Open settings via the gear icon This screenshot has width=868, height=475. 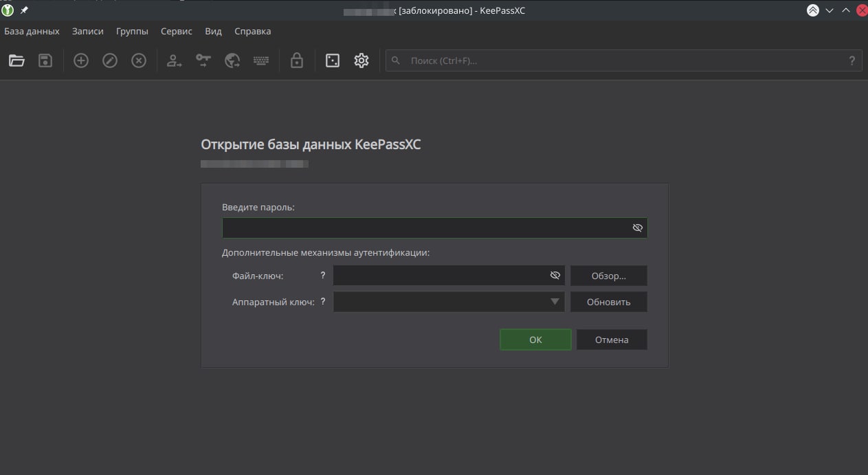pyautogui.click(x=361, y=60)
